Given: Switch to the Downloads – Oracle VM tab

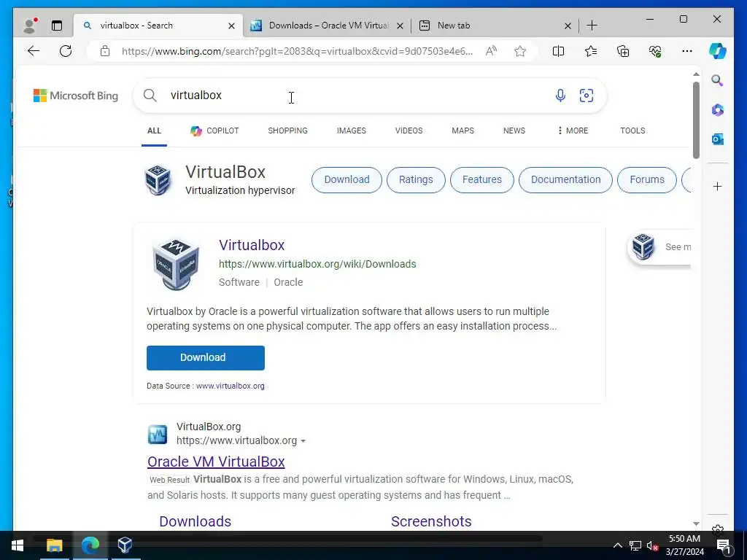Looking at the screenshot, I should click(328, 26).
